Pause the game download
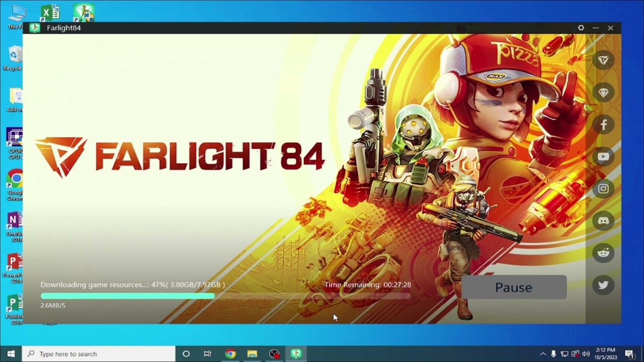Screen dimensions: 644x362 click(x=514, y=287)
